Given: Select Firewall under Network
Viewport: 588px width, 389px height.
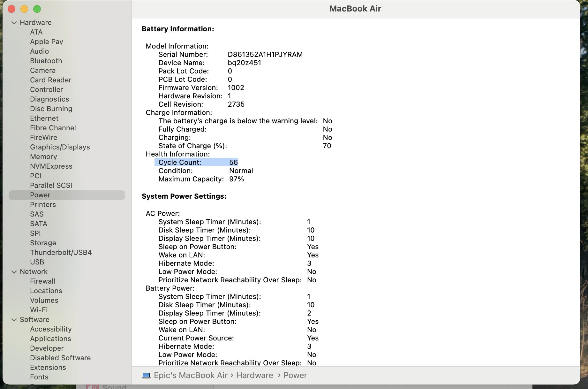Looking at the screenshot, I should (43, 281).
